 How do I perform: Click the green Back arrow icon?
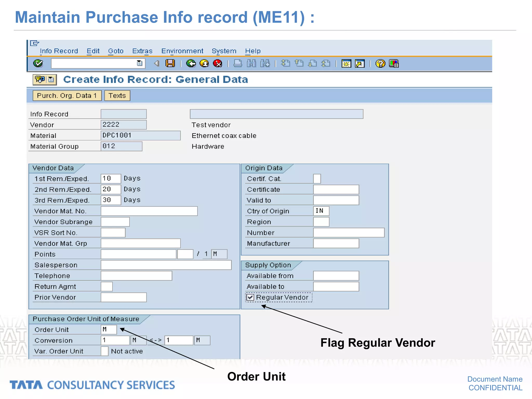pos(191,63)
